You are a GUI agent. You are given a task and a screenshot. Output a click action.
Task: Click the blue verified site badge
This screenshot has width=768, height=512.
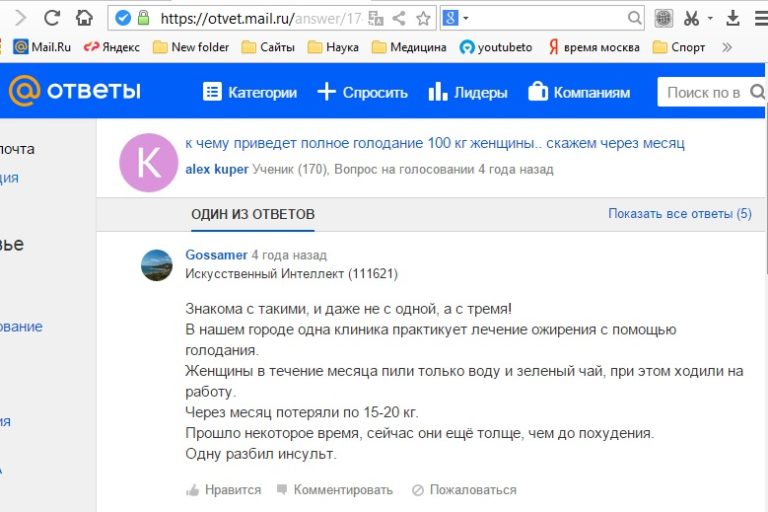(x=123, y=19)
